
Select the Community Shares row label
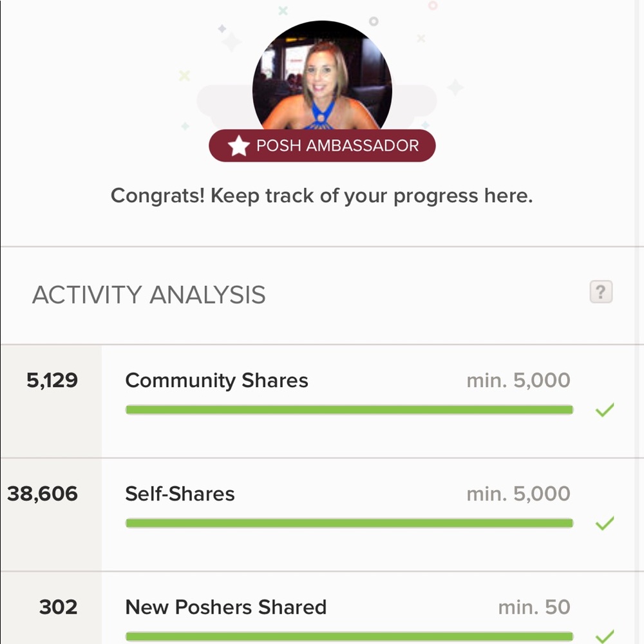pyautogui.click(x=216, y=381)
